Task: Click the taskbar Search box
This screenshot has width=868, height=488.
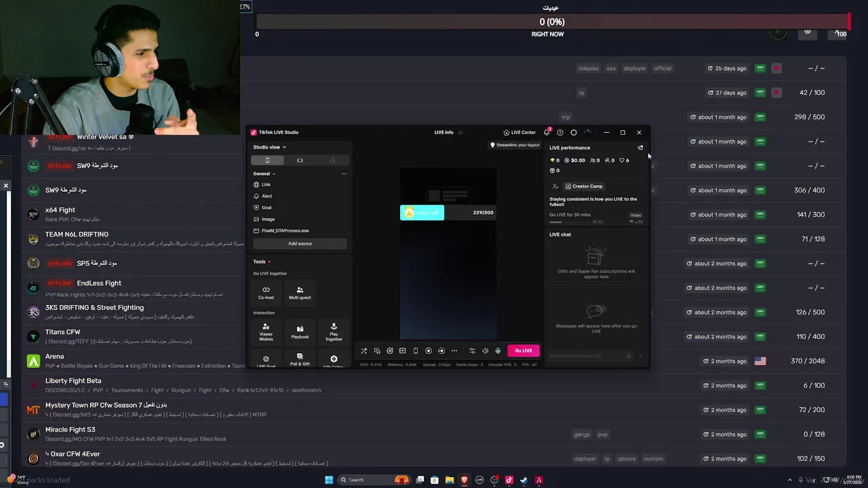Action: coord(374,480)
